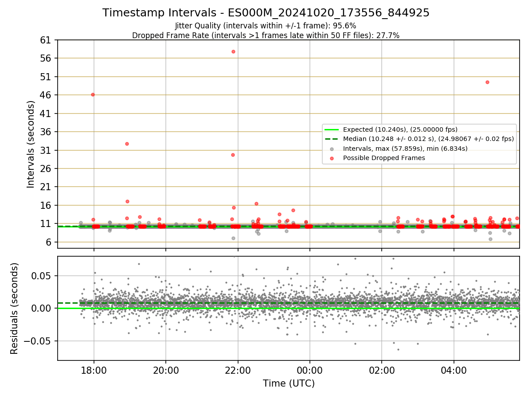Click the plot title "Timestamp Intervals - ES000M_20241020_173556_844925"

(x=266, y=13)
